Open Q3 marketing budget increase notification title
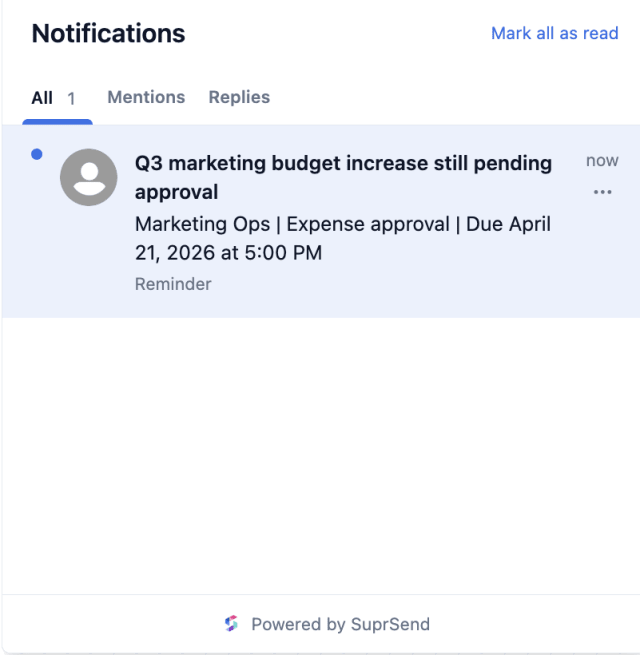Image resolution: width=640 pixels, height=655 pixels. pyautogui.click(x=343, y=178)
